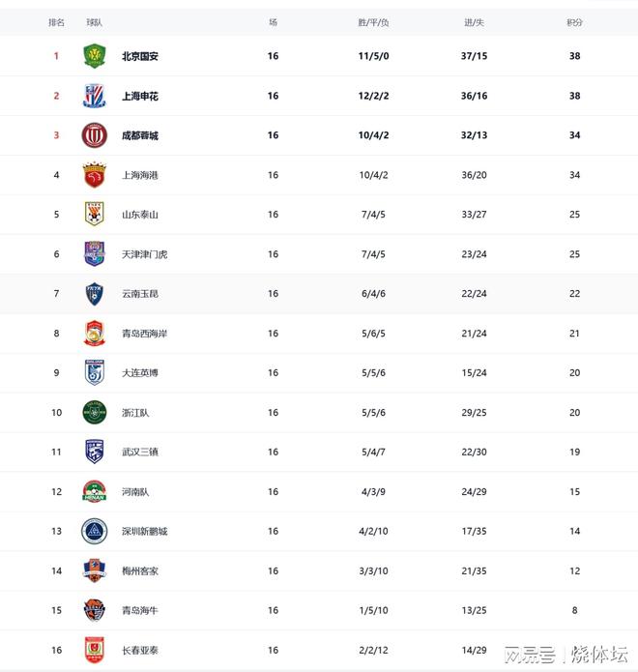Click the 进/失 column header
Image resolution: width=638 pixels, height=672 pixels.
click(x=475, y=22)
